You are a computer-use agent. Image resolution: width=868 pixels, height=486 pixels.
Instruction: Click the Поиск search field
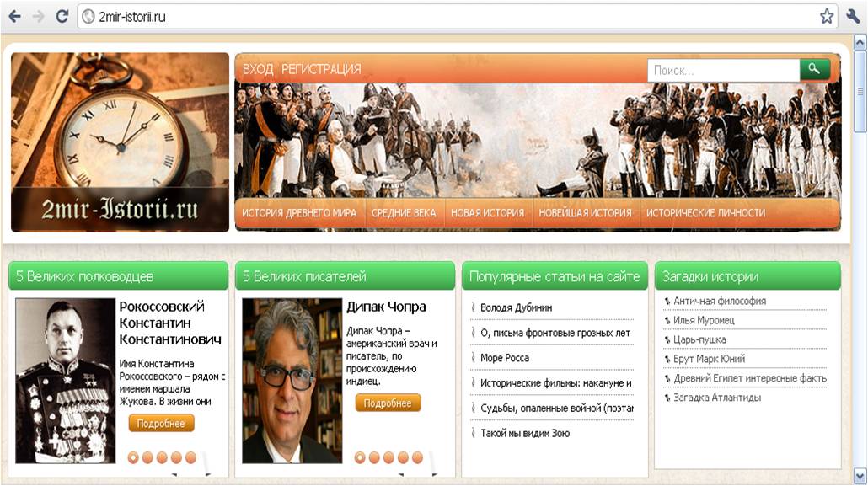[x=724, y=70]
